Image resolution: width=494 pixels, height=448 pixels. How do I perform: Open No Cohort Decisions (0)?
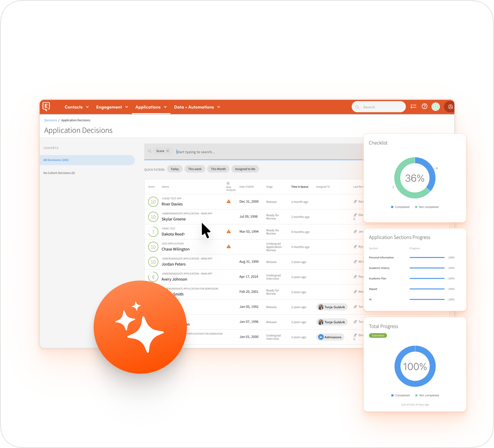(x=59, y=173)
